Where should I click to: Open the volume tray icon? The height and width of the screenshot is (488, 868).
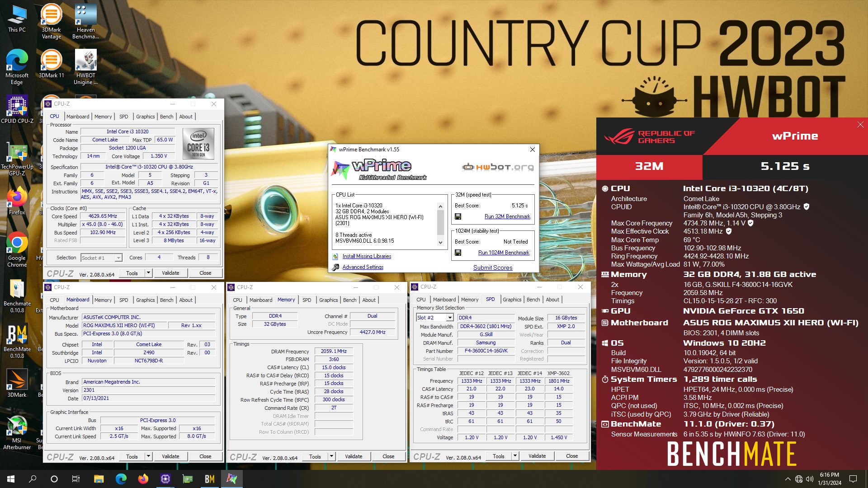point(809,479)
